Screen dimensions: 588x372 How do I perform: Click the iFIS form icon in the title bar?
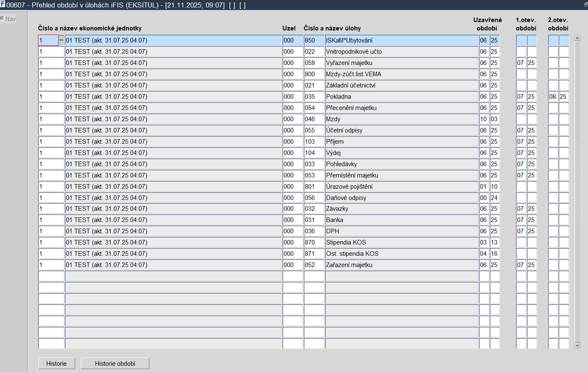click(x=3, y=5)
